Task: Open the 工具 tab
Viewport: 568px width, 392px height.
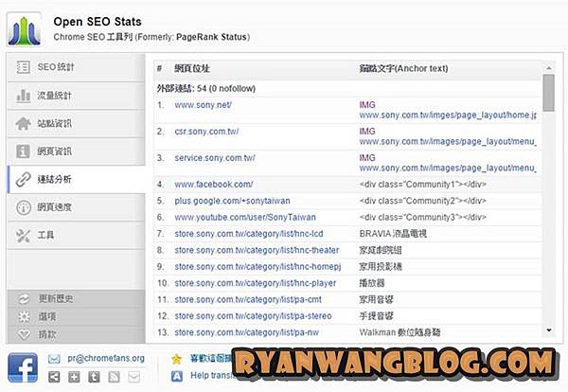Action: (x=76, y=236)
